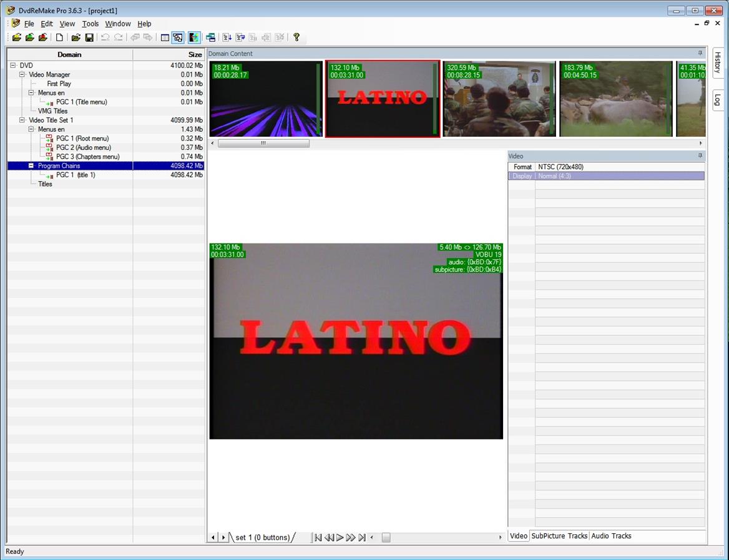Click the preview position slider thumb
The image size is (729, 560).
pyautogui.click(x=386, y=538)
